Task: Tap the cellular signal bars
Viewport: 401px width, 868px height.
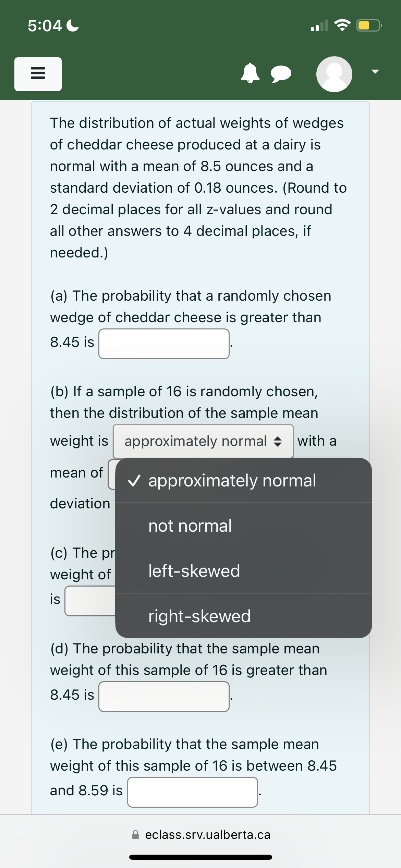Action: click(319, 26)
